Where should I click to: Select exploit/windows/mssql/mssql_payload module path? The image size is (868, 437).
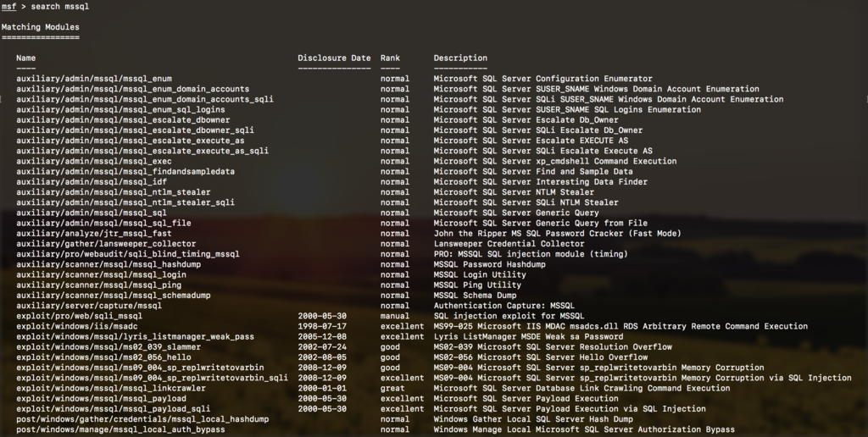click(x=102, y=399)
